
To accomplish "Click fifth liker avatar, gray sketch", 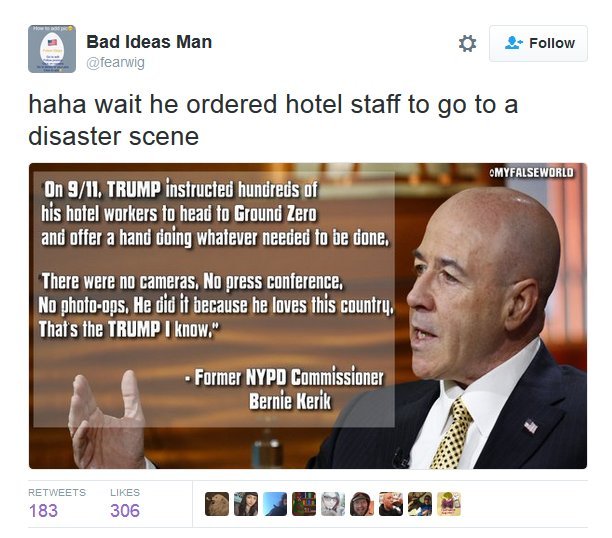I will click(333, 504).
